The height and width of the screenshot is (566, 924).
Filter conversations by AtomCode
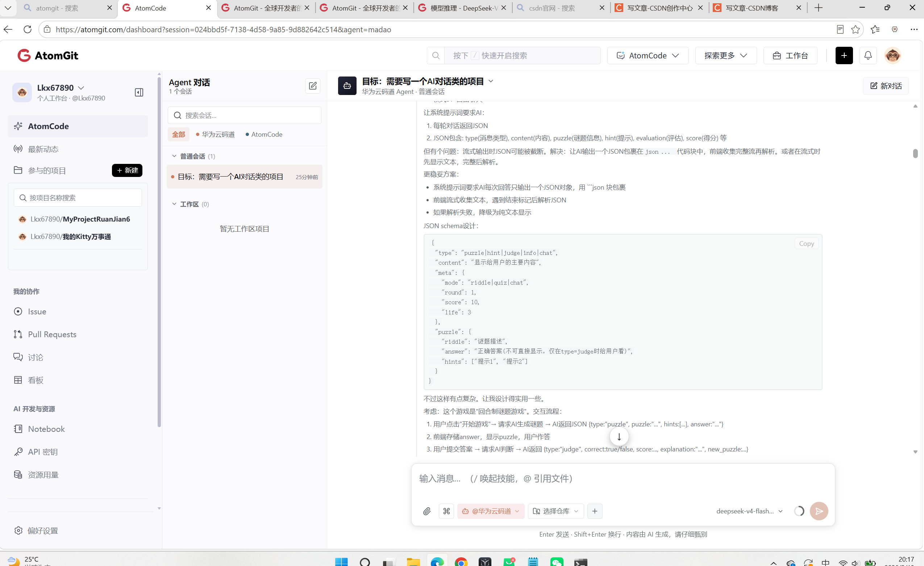(264, 135)
